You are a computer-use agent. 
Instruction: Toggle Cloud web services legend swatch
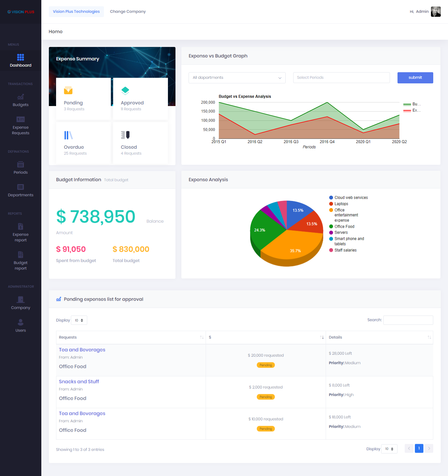331,198
